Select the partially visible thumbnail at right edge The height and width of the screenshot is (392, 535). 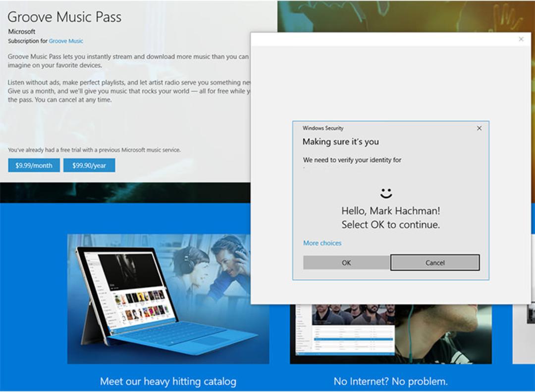click(524, 334)
